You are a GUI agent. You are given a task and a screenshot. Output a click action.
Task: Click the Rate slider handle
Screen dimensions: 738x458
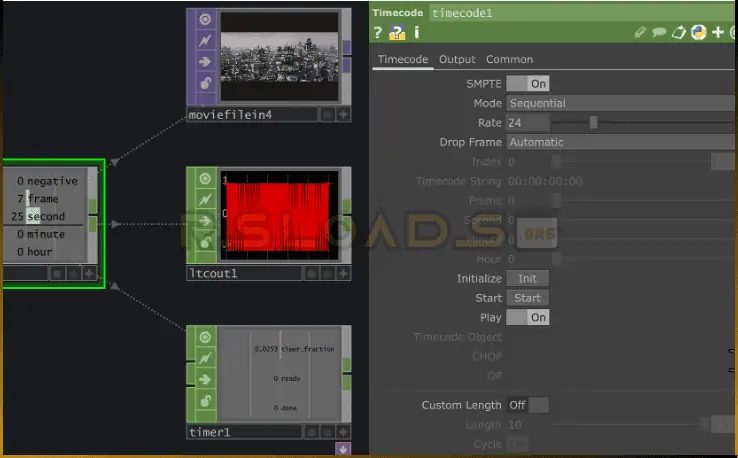click(x=593, y=123)
